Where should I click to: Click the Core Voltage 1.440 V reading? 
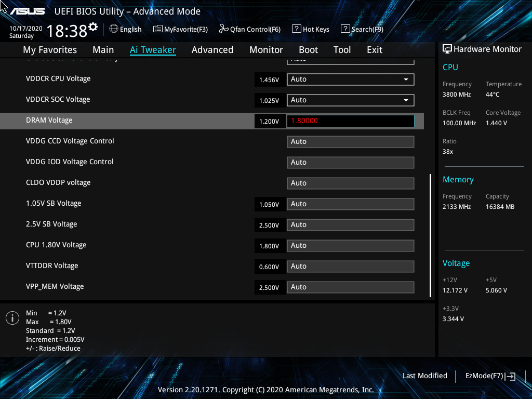[x=496, y=123]
